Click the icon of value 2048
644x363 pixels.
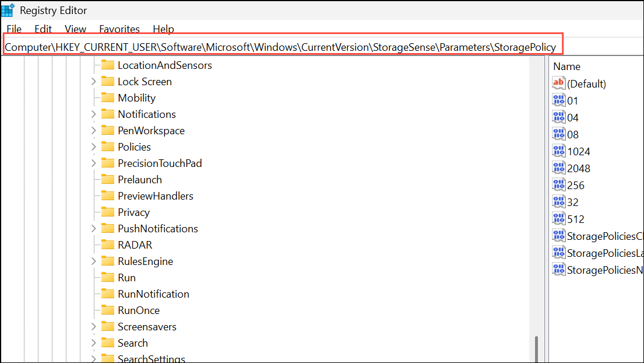pos(558,167)
